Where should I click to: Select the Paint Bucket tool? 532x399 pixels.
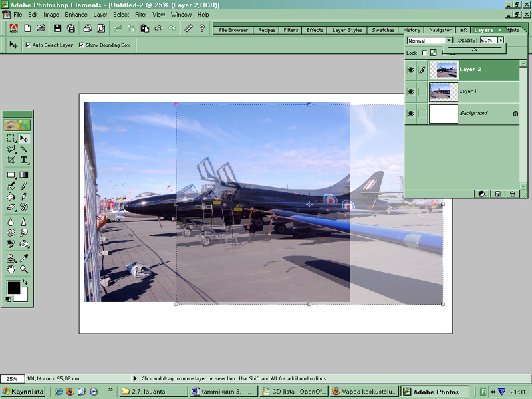click(x=11, y=196)
